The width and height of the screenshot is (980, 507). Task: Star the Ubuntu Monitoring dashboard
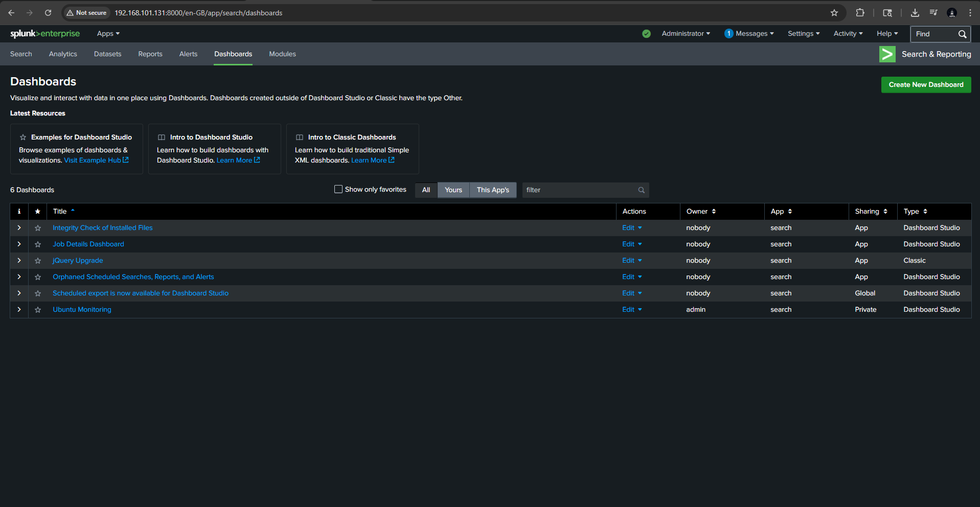tap(38, 310)
